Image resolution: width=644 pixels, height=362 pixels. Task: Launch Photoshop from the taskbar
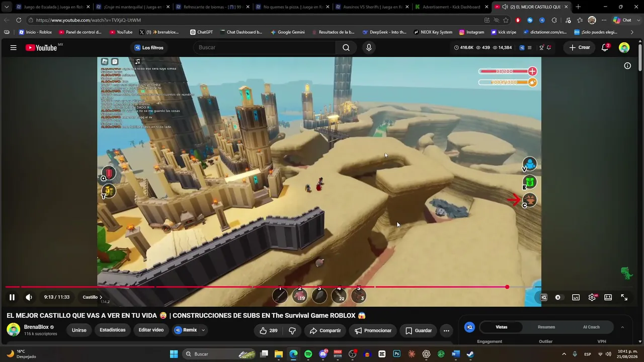pos(397,354)
